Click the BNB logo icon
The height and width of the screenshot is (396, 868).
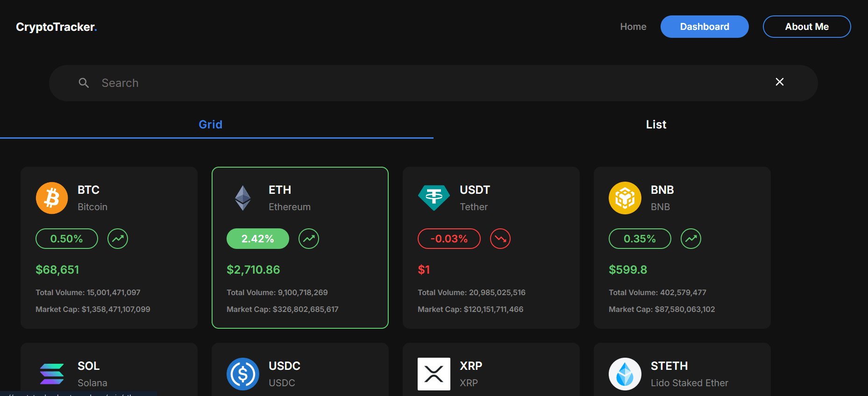point(625,198)
